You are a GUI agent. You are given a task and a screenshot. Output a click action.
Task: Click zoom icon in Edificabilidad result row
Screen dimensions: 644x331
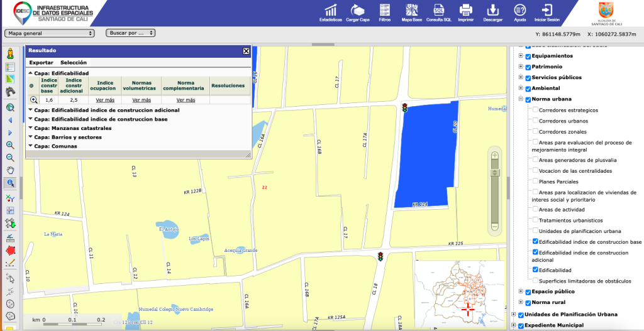(x=34, y=100)
